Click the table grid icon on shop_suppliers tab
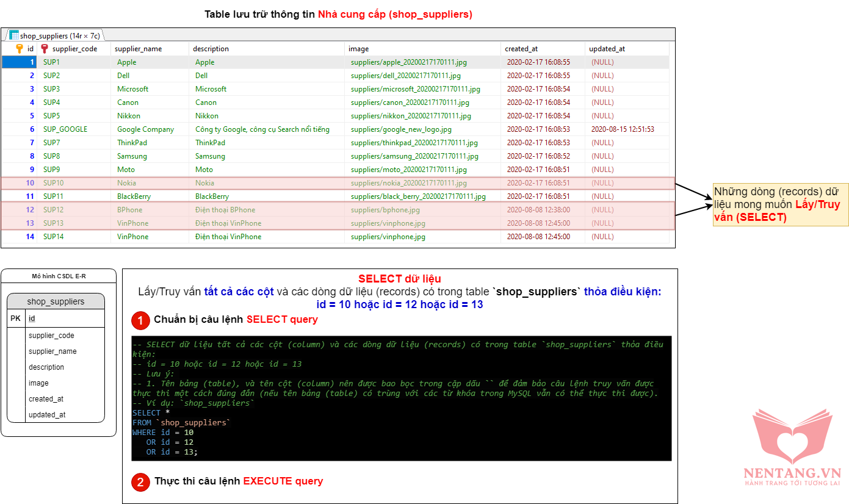 point(13,35)
